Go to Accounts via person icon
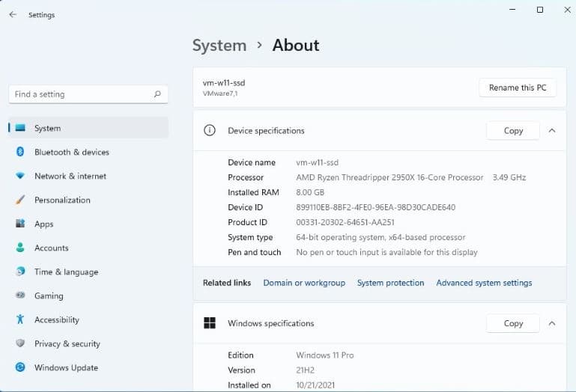The width and height of the screenshot is (576, 392). point(20,248)
